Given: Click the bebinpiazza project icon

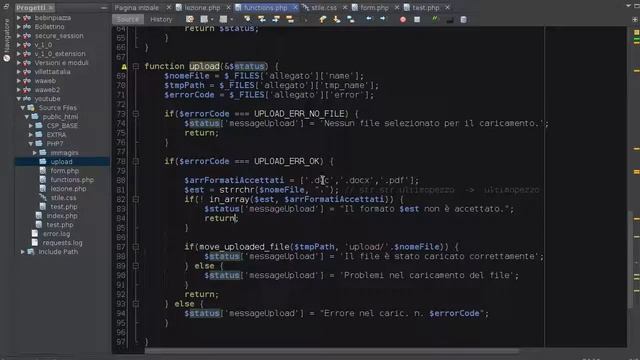Looking at the screenshot, I should pos(27,18).
